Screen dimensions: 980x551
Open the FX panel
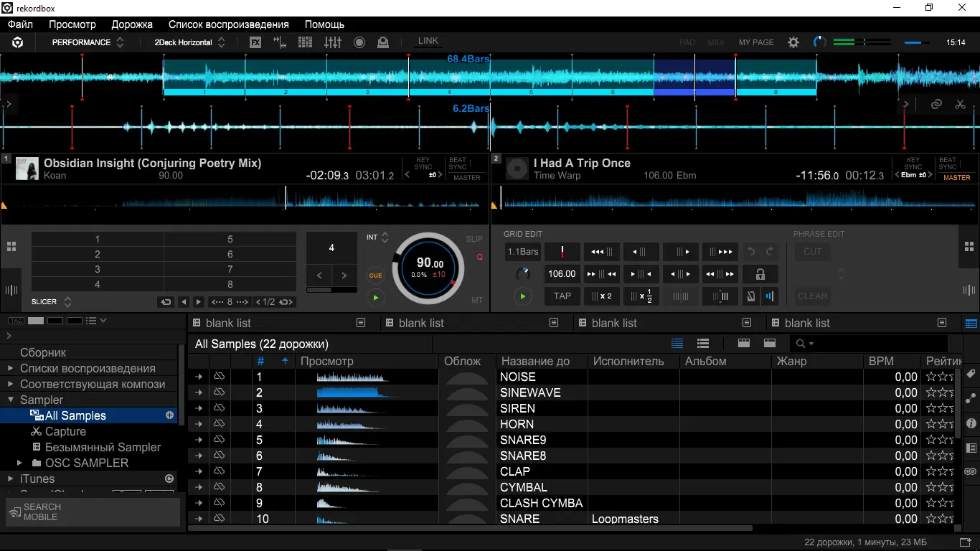click(x=255, y=42)
